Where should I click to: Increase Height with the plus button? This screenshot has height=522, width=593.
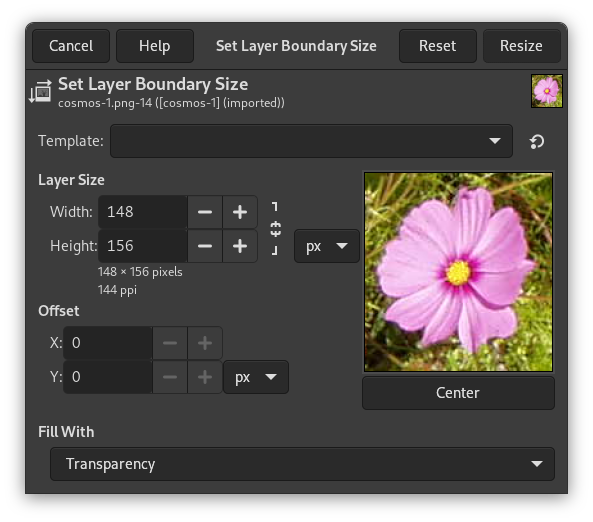(x=240, y=246)
